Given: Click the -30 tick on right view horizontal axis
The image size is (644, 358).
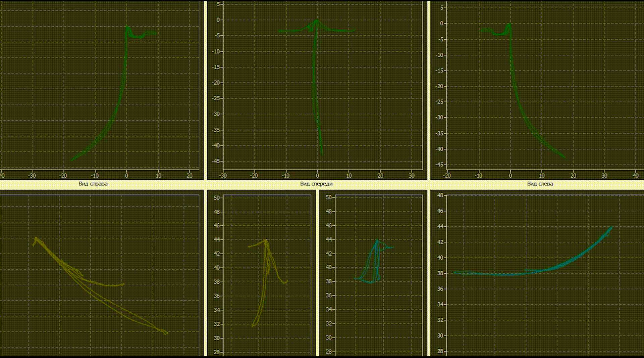Looking at the screenshot, I should click(32, 175).
